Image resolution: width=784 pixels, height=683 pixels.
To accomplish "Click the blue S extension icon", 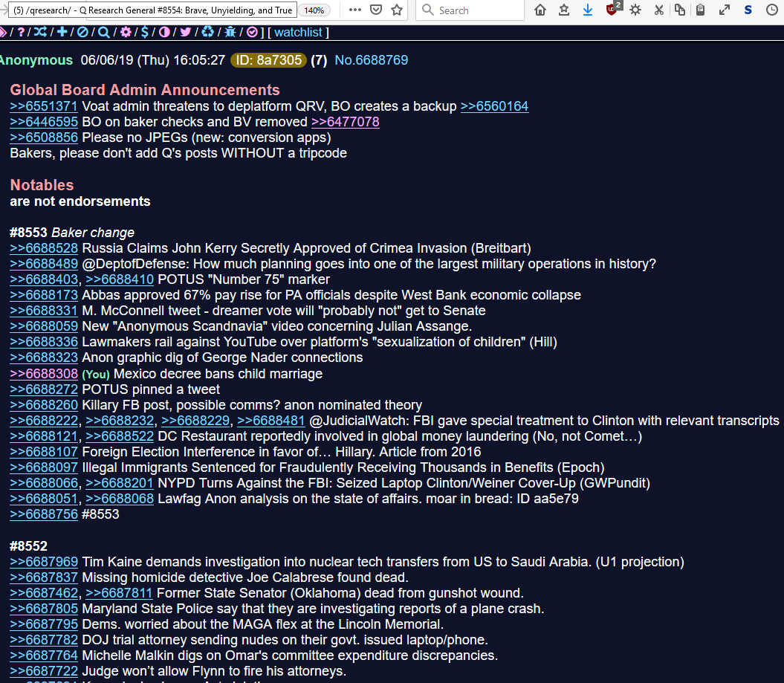I will 748,10.
